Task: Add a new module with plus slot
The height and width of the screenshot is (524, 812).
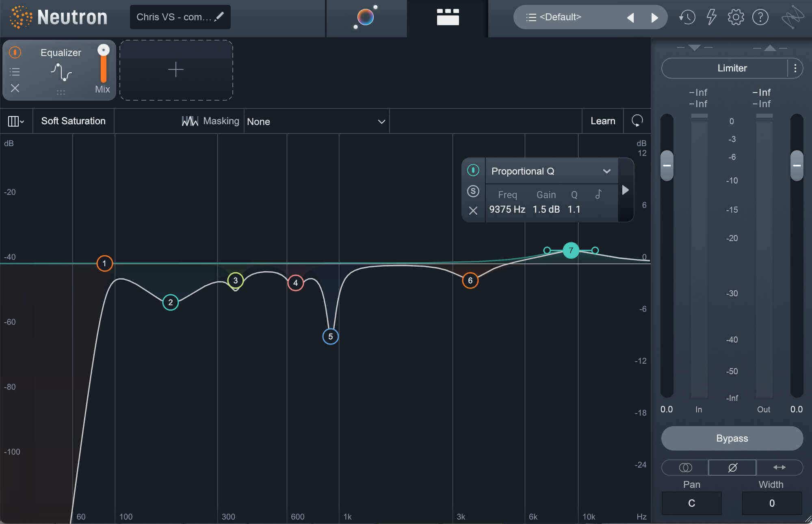Action: [176, 70]
